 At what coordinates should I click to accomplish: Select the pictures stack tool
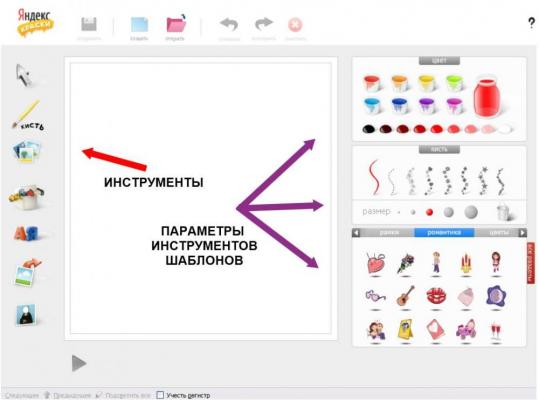tap(27, 151)
